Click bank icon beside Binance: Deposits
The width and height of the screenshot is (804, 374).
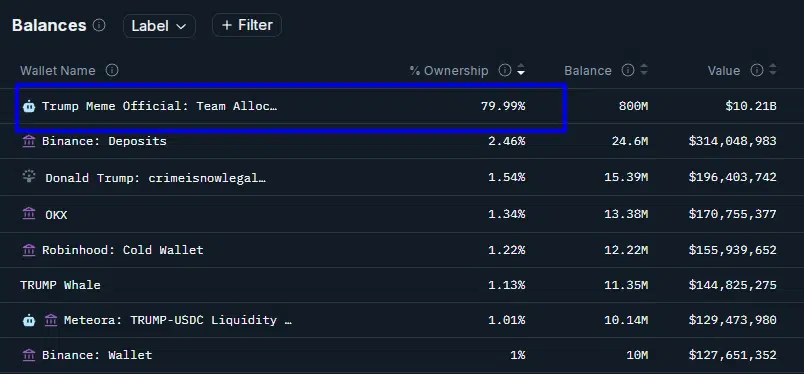(29, 141)
